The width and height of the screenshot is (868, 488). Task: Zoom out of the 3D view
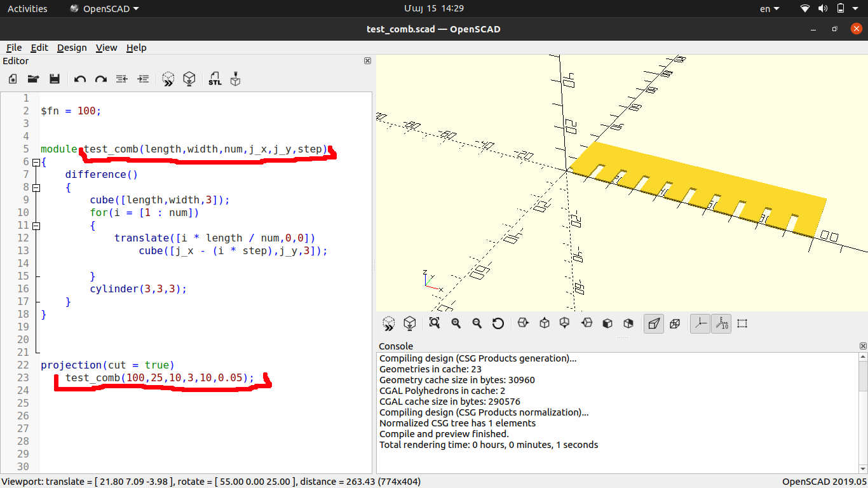(x=477, y=323)
